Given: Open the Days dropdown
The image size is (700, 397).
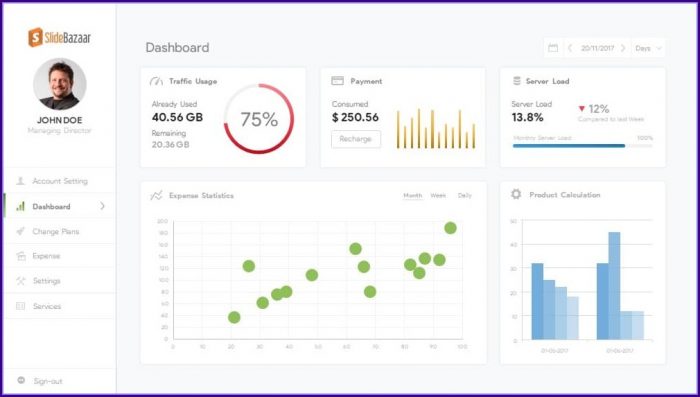Looking at the screenshot, I should point(649,48).
